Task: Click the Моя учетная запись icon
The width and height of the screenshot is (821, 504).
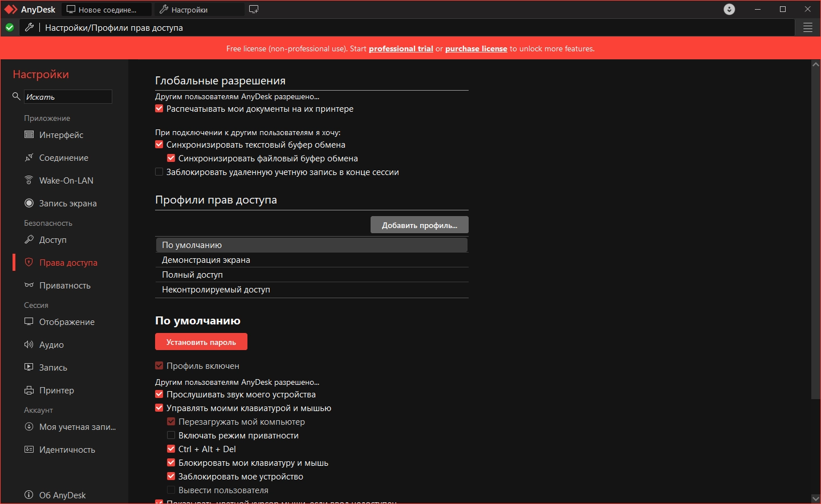Action: [x=29, y=426]
